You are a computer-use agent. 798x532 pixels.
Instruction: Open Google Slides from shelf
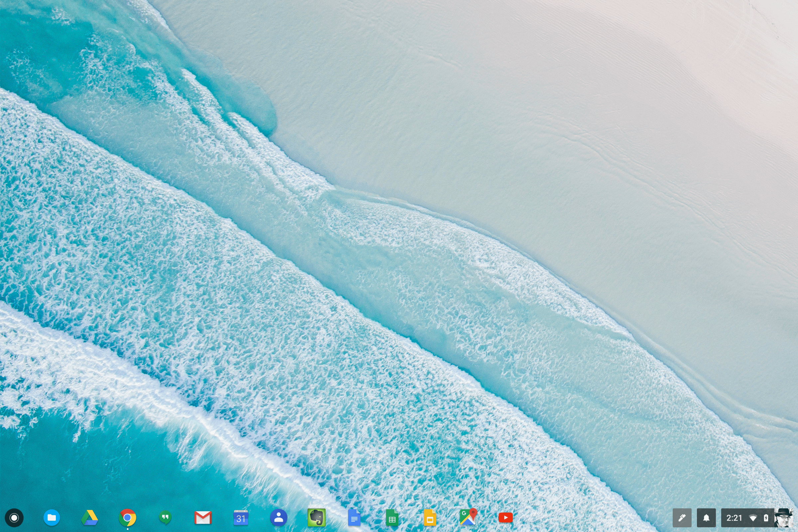pyautogui.click(x=430, y=518)
